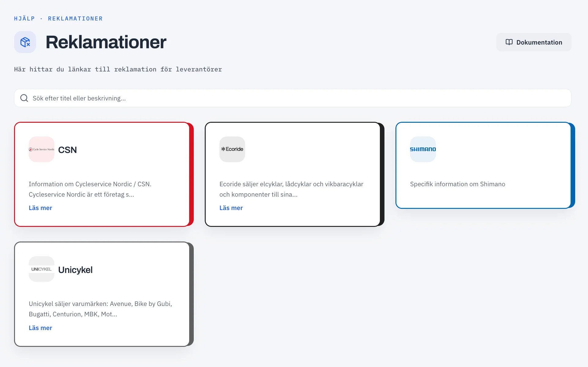Click the Shimano logo icon
This screenshot has height=367, width=588.
[x=423, y=149]
